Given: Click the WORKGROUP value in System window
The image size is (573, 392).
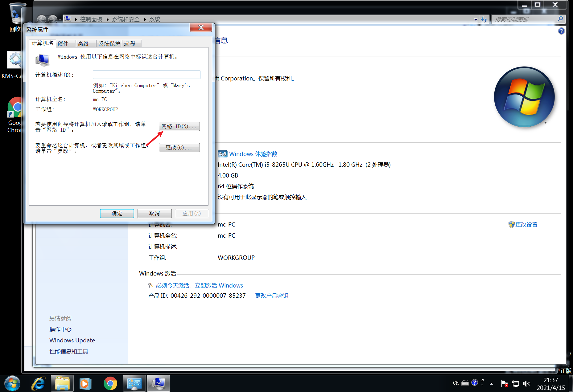Looking at the screenshot, I should click(236, 258).
